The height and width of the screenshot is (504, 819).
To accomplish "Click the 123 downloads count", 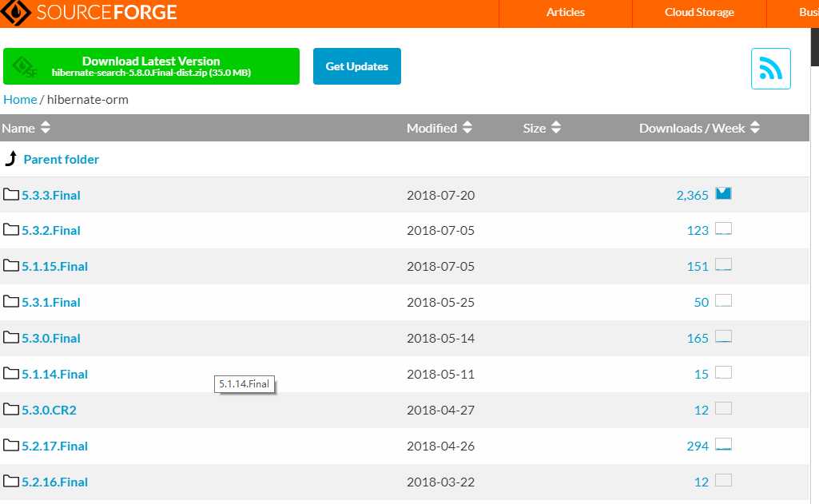I will click(698, 230).
